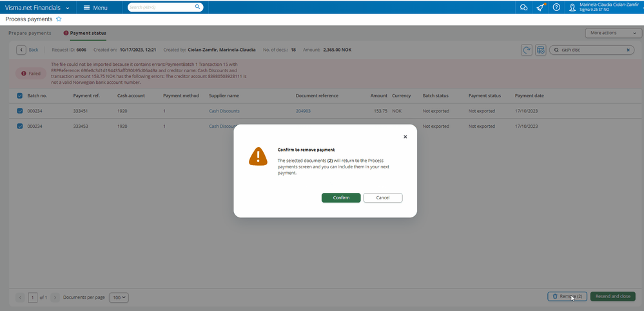Click Request ID 6606 text
The height and width of the screenshot is (311, 644).
pyautogui.click(x=69, y=50)
